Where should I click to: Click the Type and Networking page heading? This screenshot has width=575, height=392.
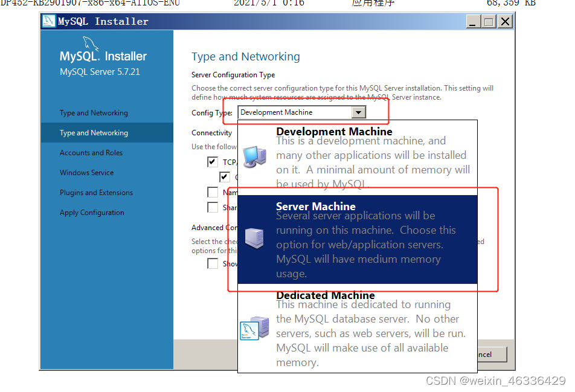[x=246, y=56]
